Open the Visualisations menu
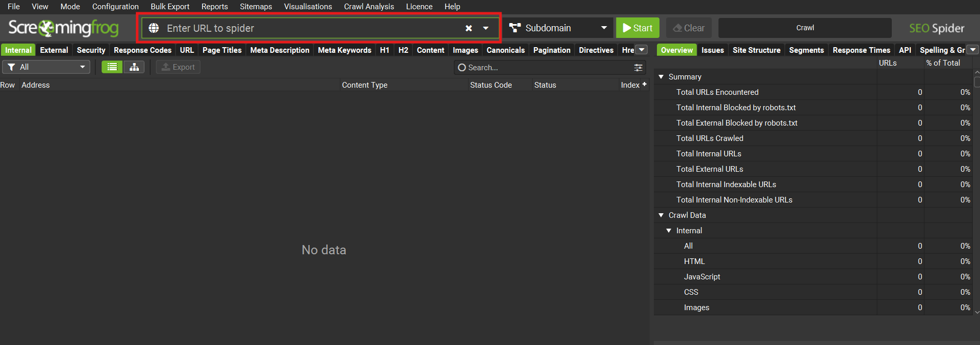The width and height of the screenshot is (980, 345). point(308,7)
